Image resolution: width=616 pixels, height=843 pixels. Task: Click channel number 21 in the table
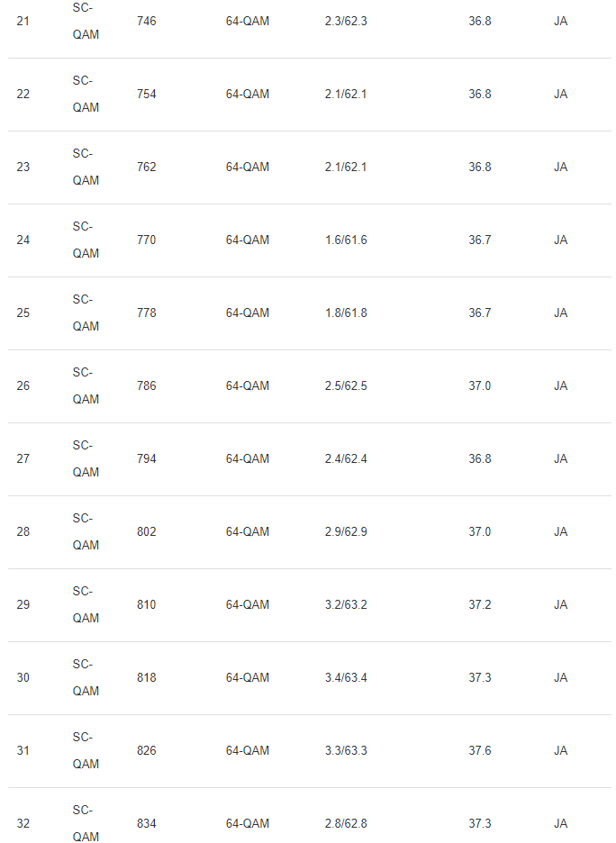click(x=23, y=21)
